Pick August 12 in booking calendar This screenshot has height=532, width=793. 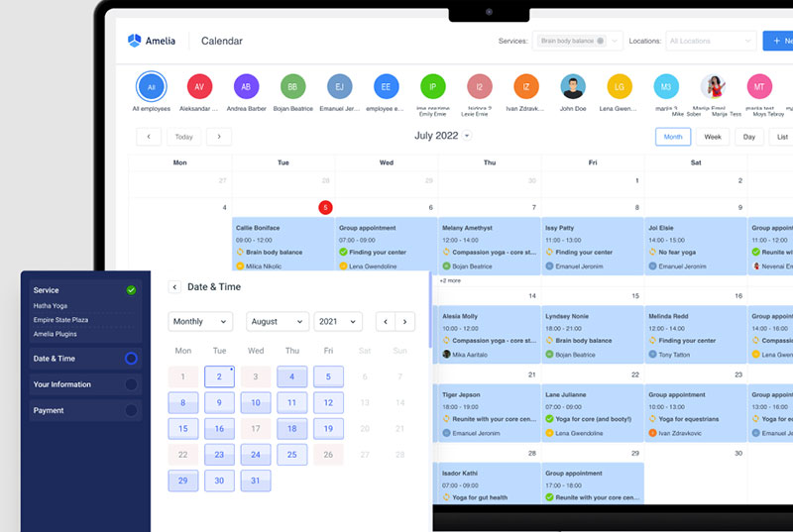[328, 402]
